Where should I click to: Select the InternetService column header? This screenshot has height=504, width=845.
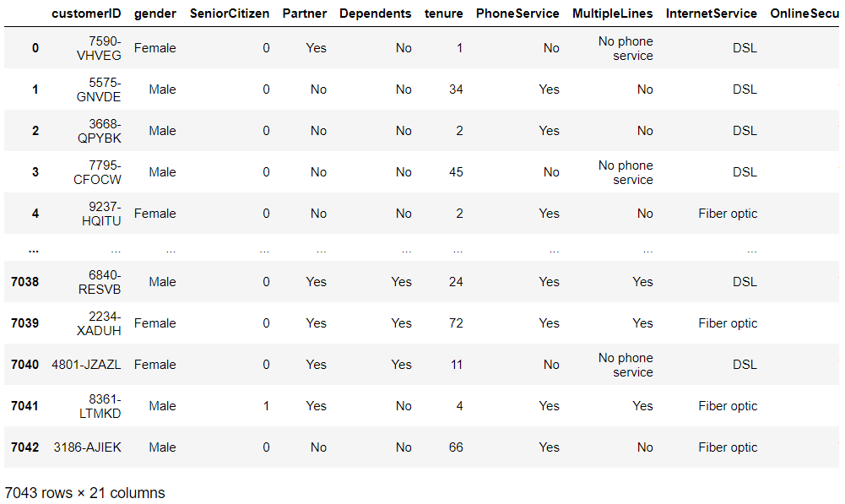click(712, 14)
